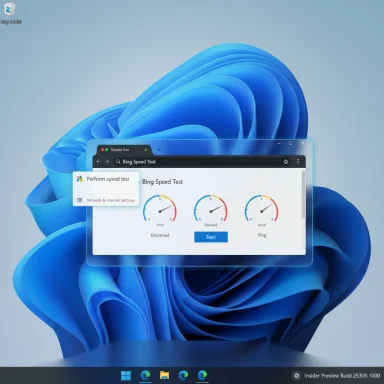Open the Windows Start menu on the taskbar
The image size is (384, 384).
coord(126,375)
